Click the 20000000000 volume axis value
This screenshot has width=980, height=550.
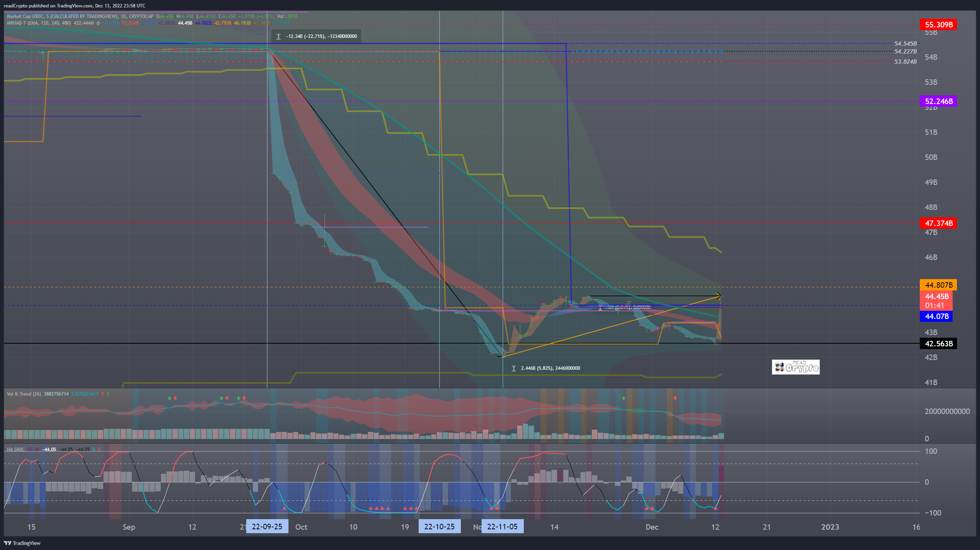coord(947,411)
